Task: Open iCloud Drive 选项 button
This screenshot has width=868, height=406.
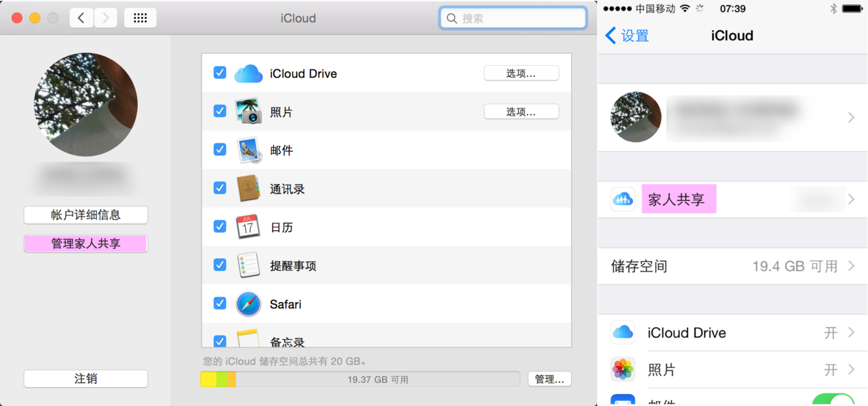Action: click(521, 73)
